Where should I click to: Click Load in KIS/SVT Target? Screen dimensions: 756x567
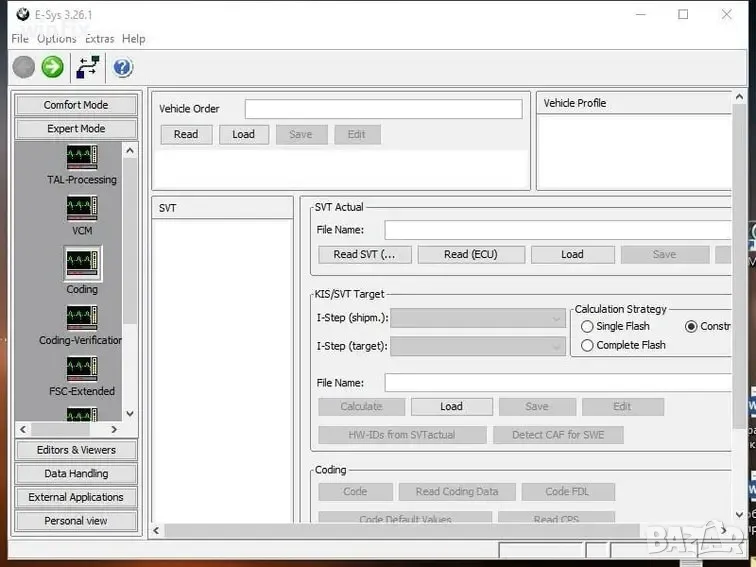click(452, 407)
